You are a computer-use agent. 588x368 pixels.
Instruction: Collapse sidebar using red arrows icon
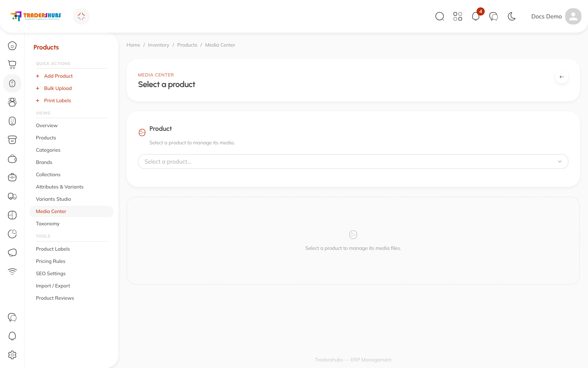click(x=81, y=16)
